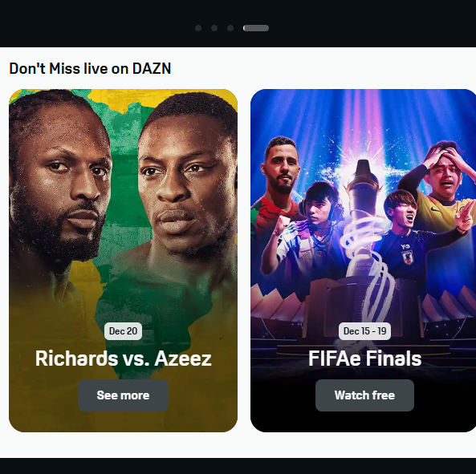Select the second carousel dot indicator

[x=214, y=28]
